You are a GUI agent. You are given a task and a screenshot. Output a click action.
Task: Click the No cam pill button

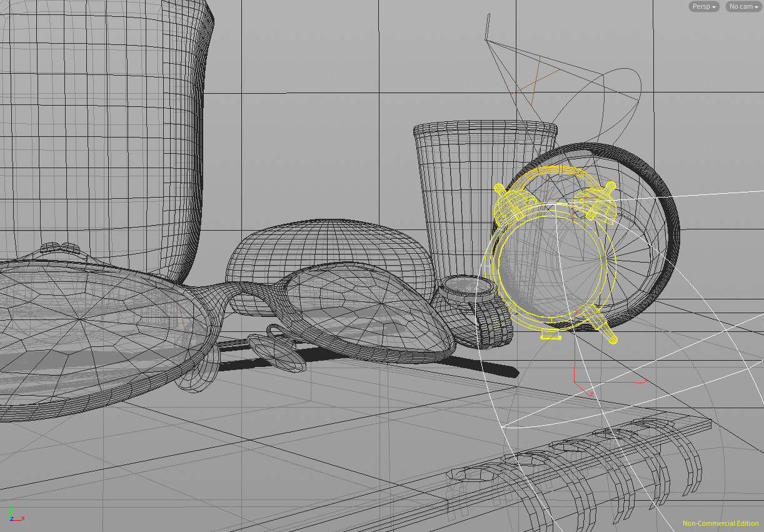tap(743, 6)
